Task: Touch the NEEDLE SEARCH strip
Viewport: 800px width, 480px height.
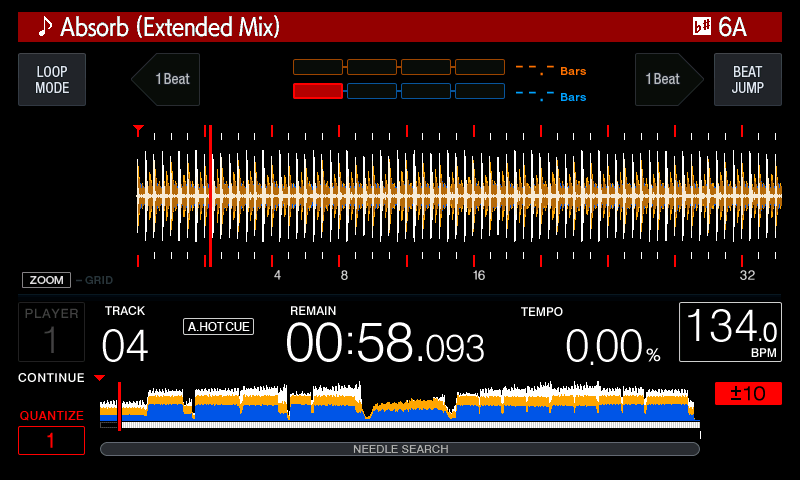Action: [x=400, y=449]
